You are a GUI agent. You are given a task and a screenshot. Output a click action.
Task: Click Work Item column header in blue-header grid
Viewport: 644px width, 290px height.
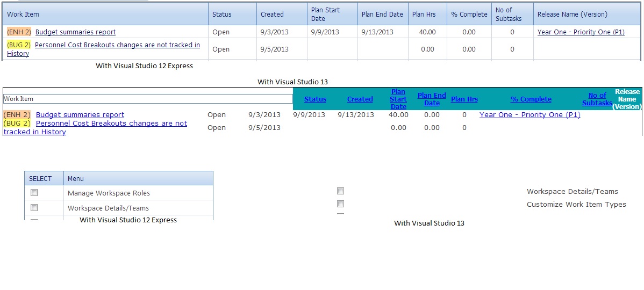[x=105, y=15]
